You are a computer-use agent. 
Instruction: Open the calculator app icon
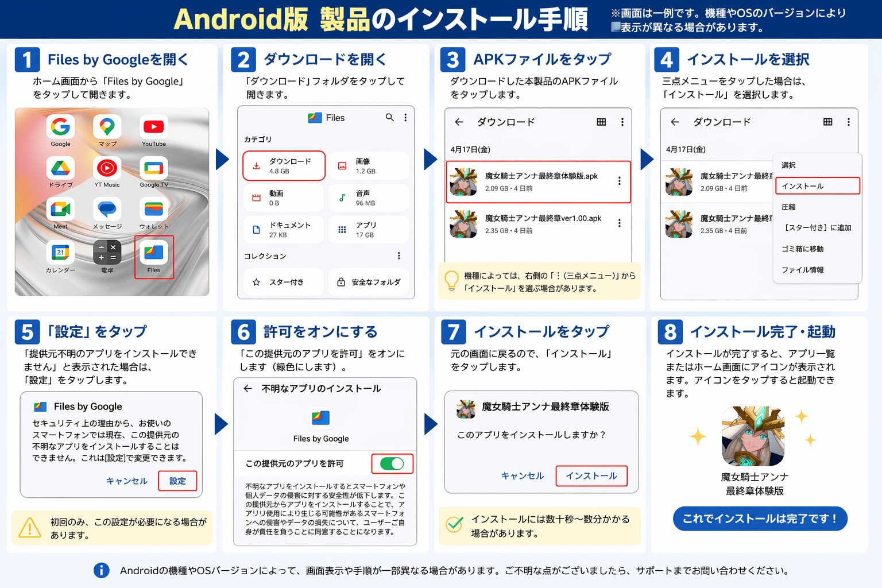tap(107, 253)
